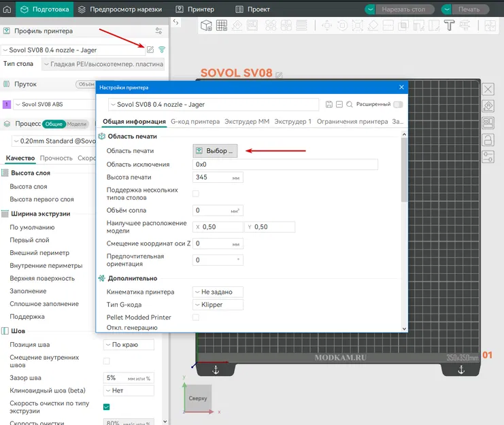Check the Смещение внутренних швов checkbox
The width and height of the screenshot is (504, 425).
click(x=106, y=361)
